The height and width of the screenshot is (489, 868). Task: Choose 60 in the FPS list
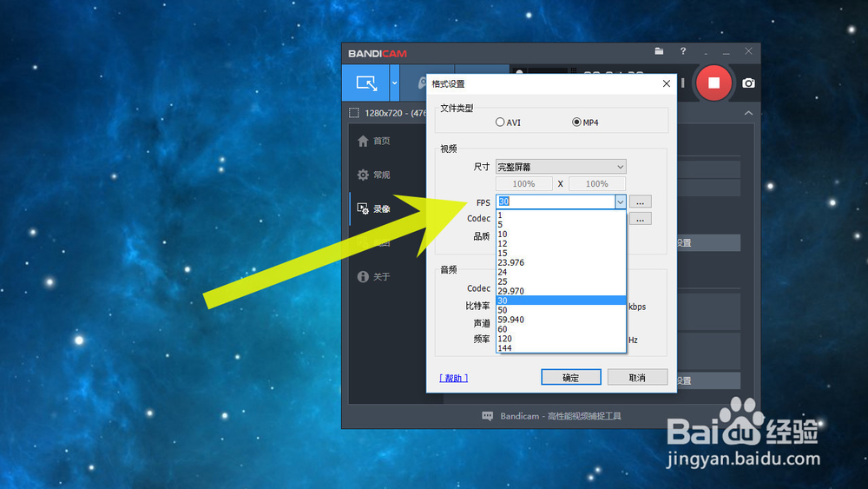click(561, 329)
